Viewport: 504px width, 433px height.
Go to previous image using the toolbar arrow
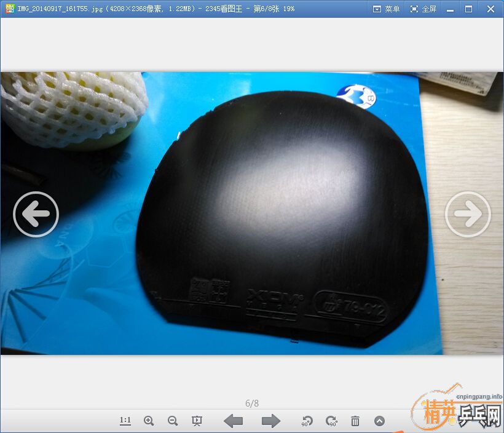233,421
